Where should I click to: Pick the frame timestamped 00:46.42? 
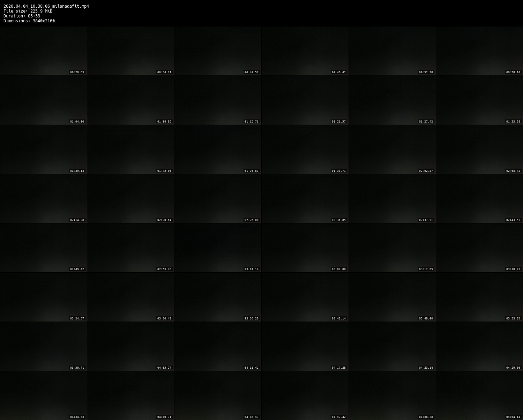click(305, 51)
